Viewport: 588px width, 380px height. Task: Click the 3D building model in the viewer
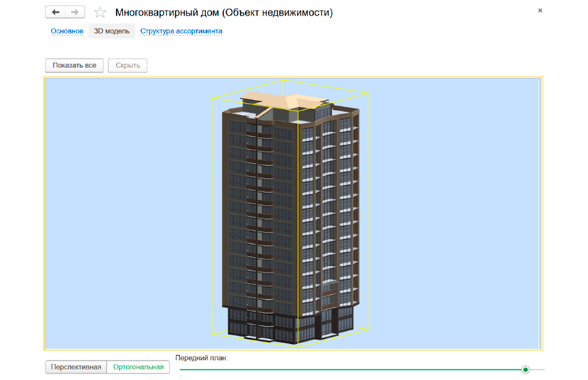pos(290,218)
